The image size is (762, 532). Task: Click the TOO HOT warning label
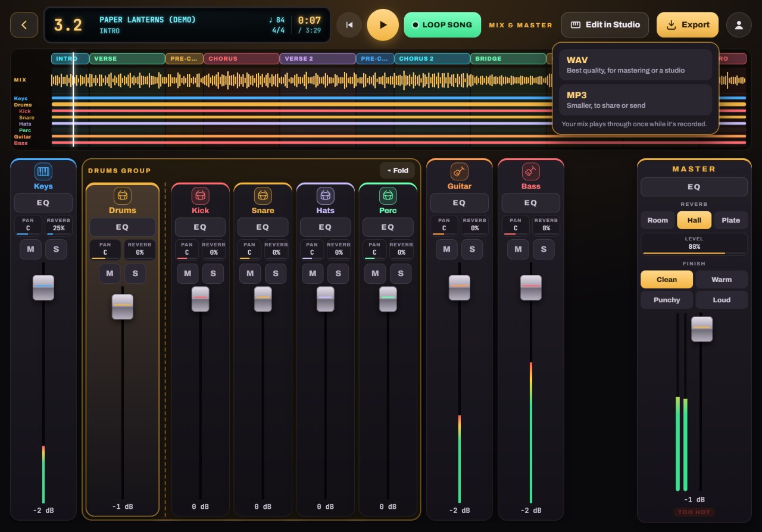tap(694, 512)
